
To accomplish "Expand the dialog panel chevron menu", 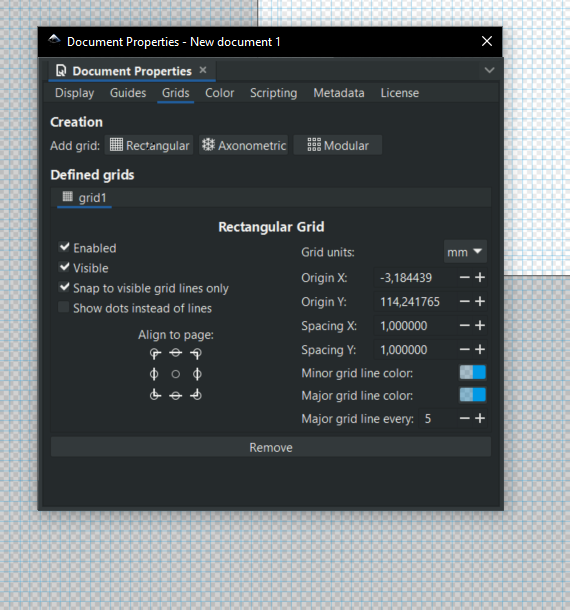I will [489, 70].
